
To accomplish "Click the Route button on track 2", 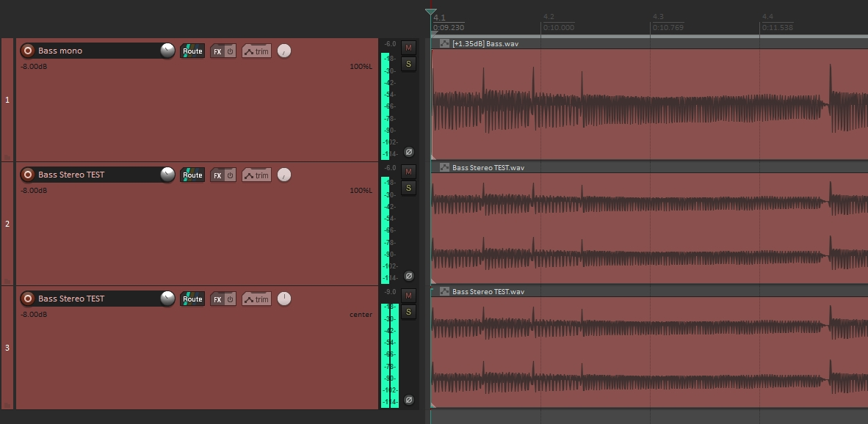I will tap(192, 175).
